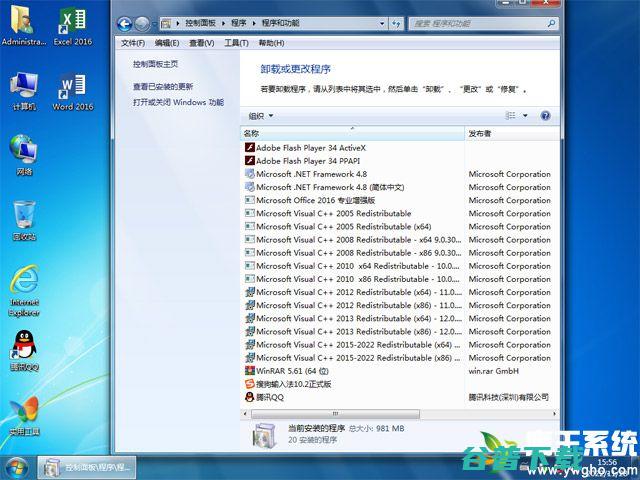Click the Microsoft .NET Framework 4.8 icon

[249, 174]
